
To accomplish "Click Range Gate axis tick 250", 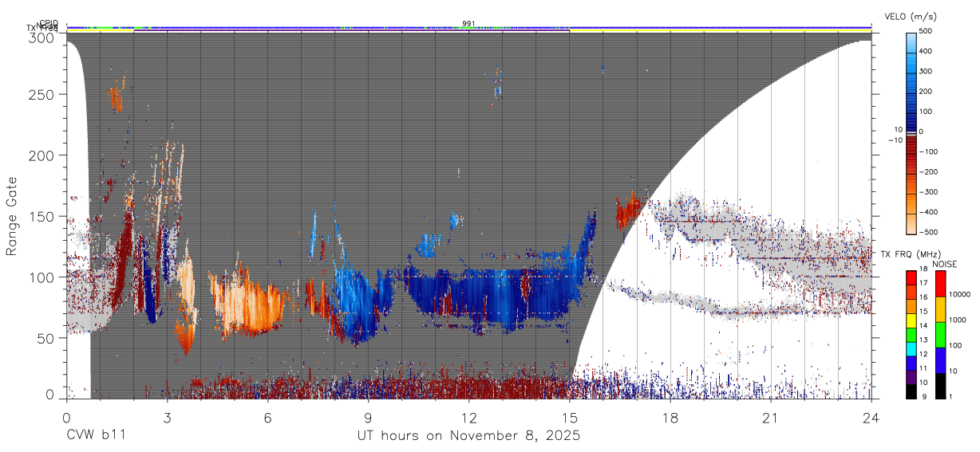I will tap(42, 94).
